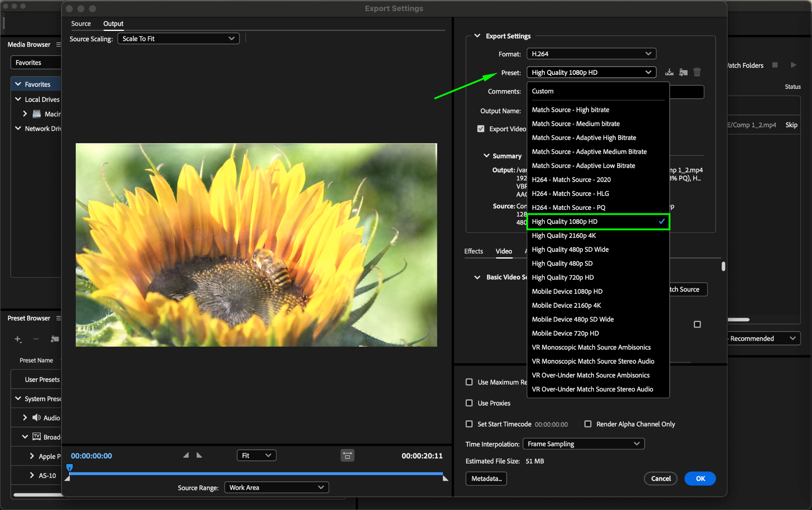Image resolution: width=812 pixels, height=510 pixels.
Task: Check Render Alpha Channel Only
Action: 588,424
